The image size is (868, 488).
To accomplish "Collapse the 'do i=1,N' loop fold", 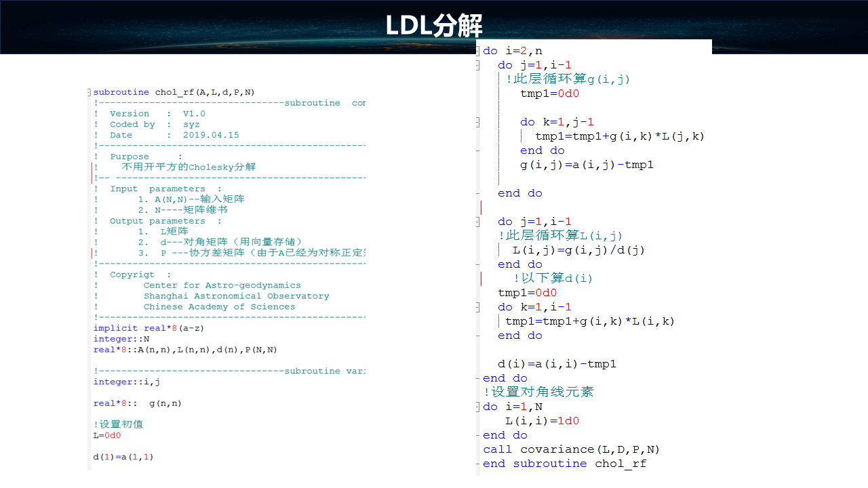I will click(x=479, y=407).
